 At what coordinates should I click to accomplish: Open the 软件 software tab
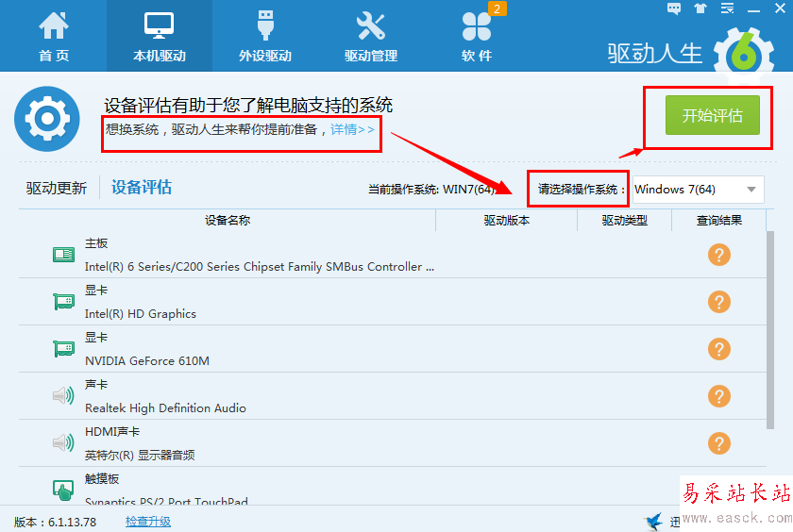[477, 37]
